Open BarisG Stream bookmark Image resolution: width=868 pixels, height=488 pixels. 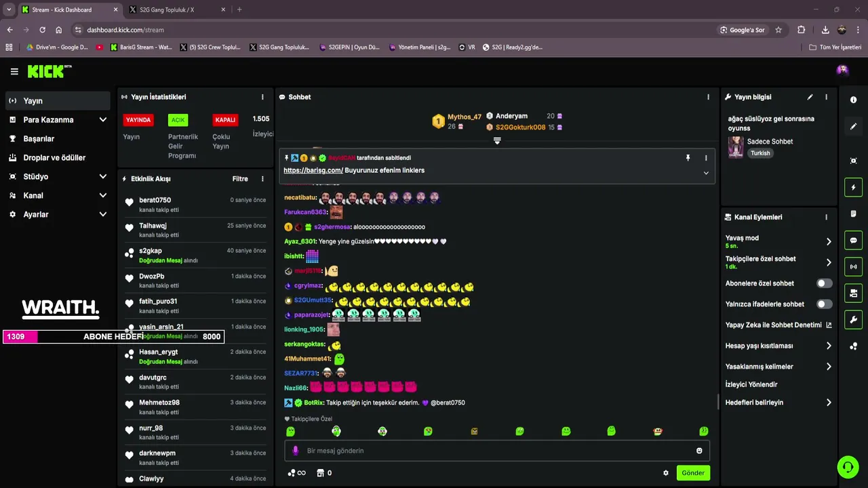pos(142,47)
